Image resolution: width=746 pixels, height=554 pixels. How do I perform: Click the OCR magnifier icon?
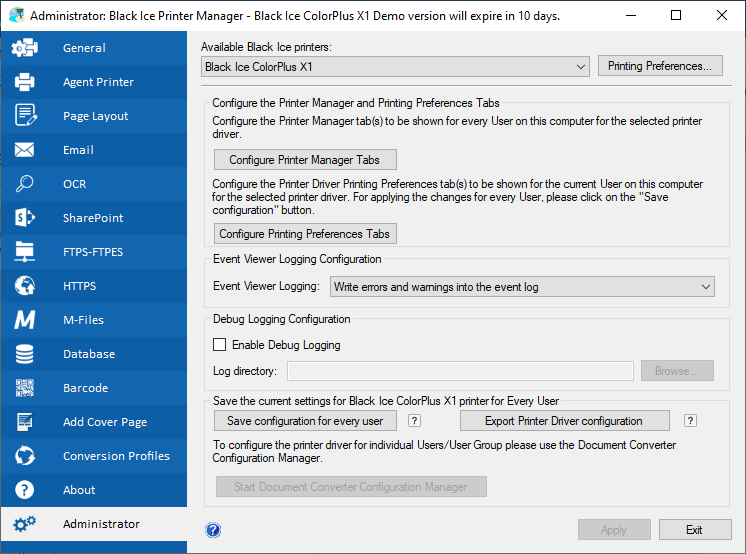tap(25, 184)
